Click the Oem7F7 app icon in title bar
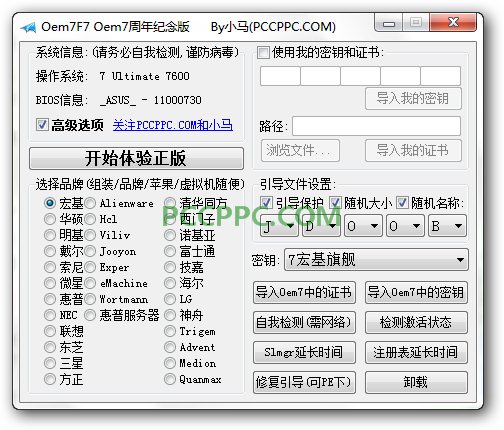 point(28,27)
